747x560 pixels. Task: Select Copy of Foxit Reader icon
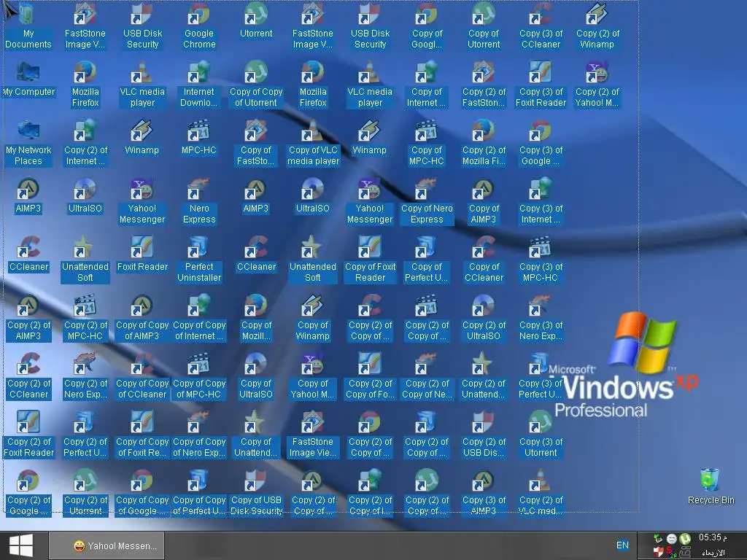click(x=370, y=260)
